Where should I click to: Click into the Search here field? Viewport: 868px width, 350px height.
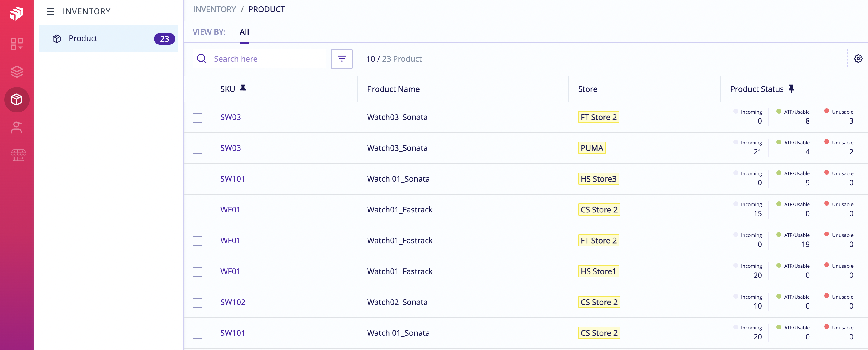tap(259, 59)
